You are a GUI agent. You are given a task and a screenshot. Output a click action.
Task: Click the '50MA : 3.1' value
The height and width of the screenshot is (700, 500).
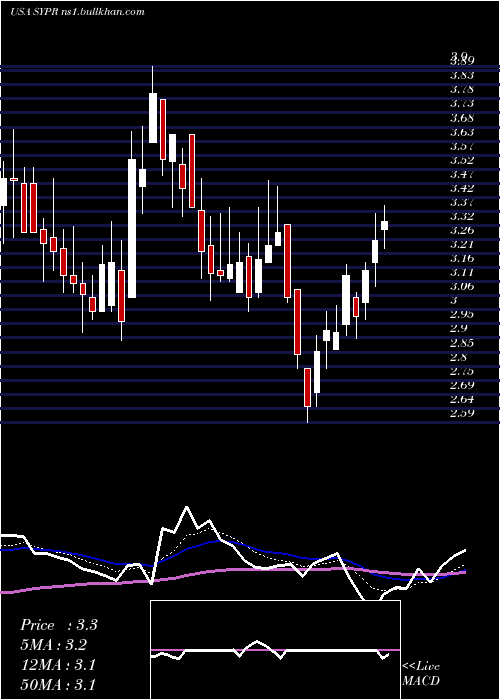tap(58, 685)
